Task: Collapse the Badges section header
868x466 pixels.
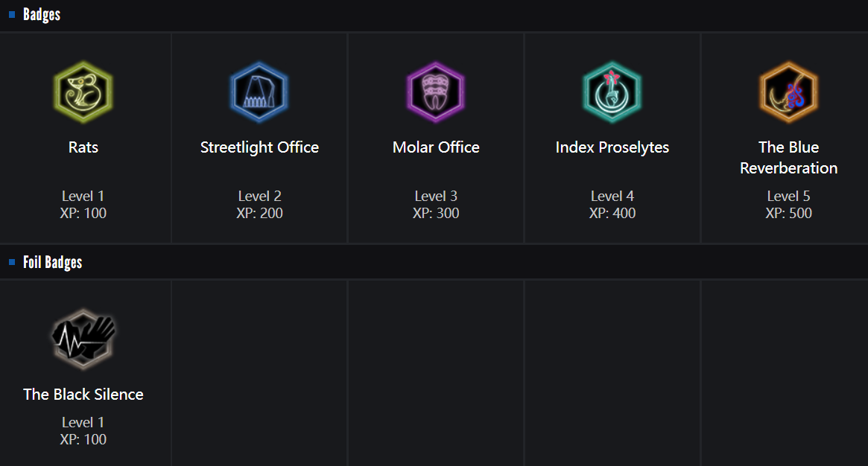Action: coord(42,15)
